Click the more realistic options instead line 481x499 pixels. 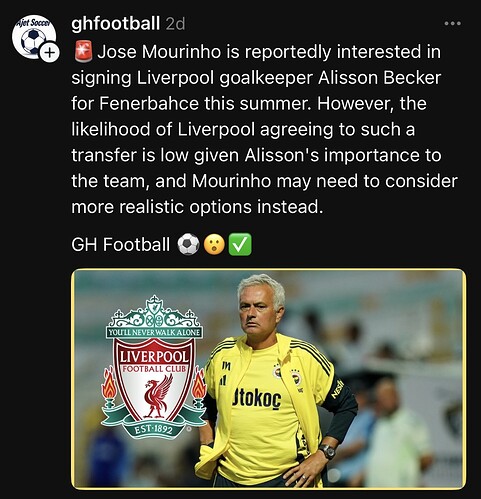tap(197, 207)
